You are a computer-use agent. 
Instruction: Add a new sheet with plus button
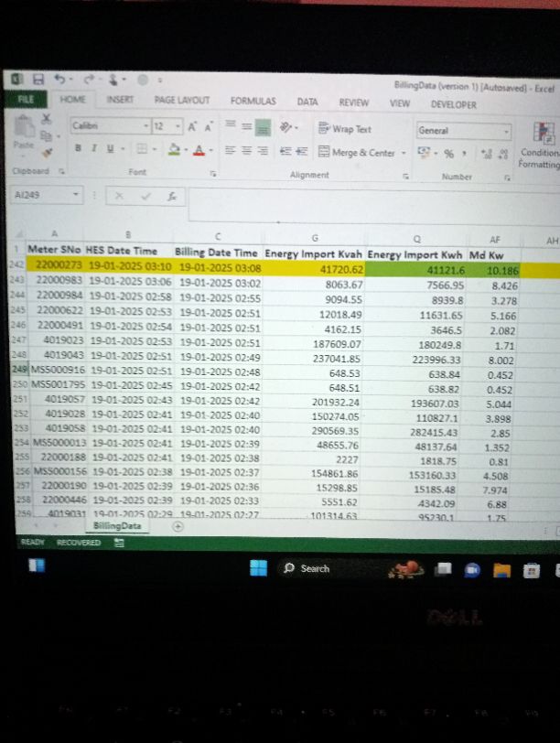pyautogui.click(x=178, y=526)
